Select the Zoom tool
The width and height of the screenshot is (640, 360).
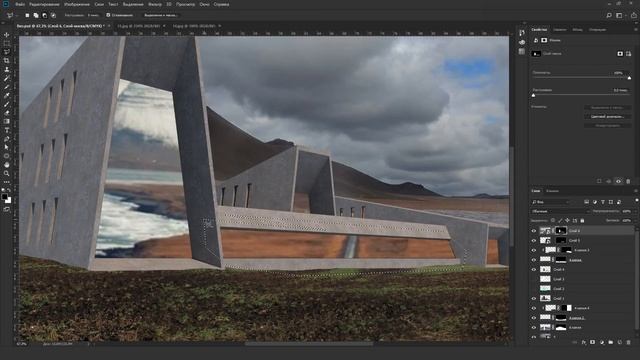click(7, 173)
